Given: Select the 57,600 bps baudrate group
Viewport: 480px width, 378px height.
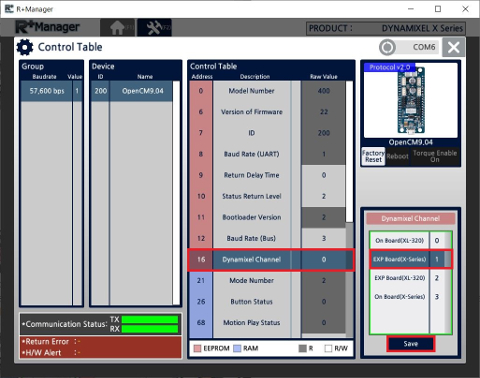Looking at the screenshot, I should click(51, 91).
